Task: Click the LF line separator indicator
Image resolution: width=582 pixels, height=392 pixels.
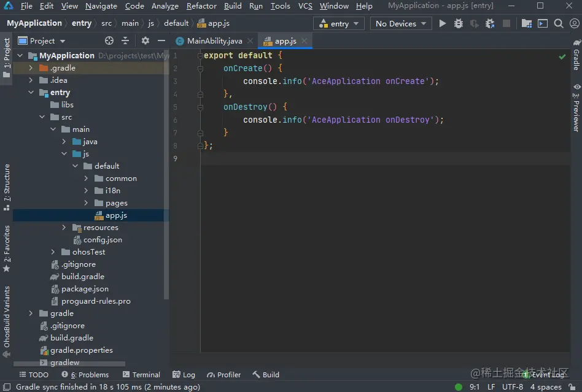Action: [491, 387]
